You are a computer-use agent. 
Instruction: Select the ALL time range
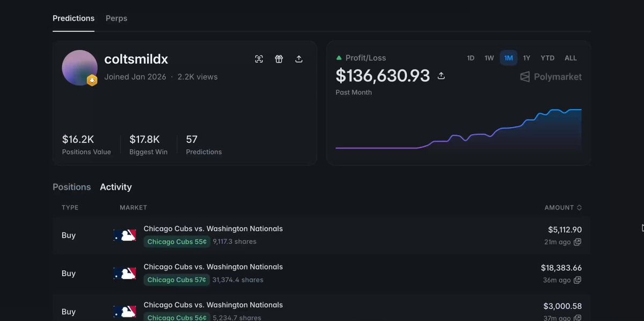(570, 58)
